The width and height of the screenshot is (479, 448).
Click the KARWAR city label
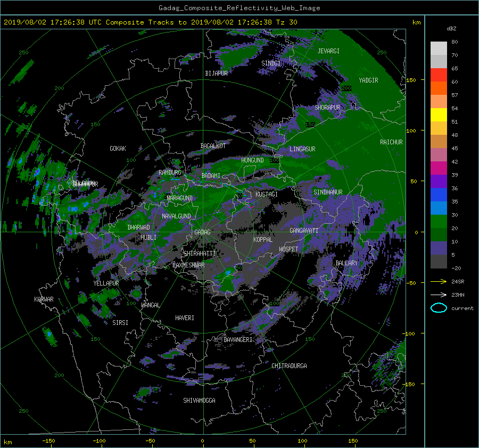pyautogui.click(x=44, y=299)
